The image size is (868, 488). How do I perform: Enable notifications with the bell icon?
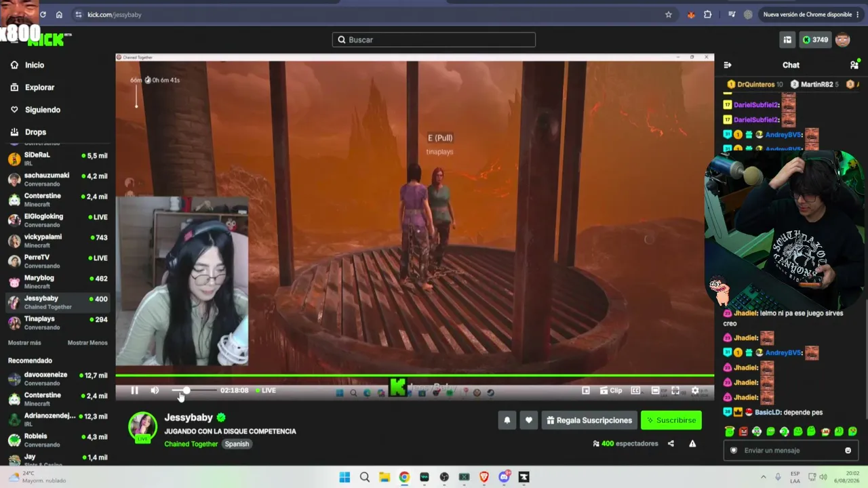pyautogui.click(x=507, y=420)
